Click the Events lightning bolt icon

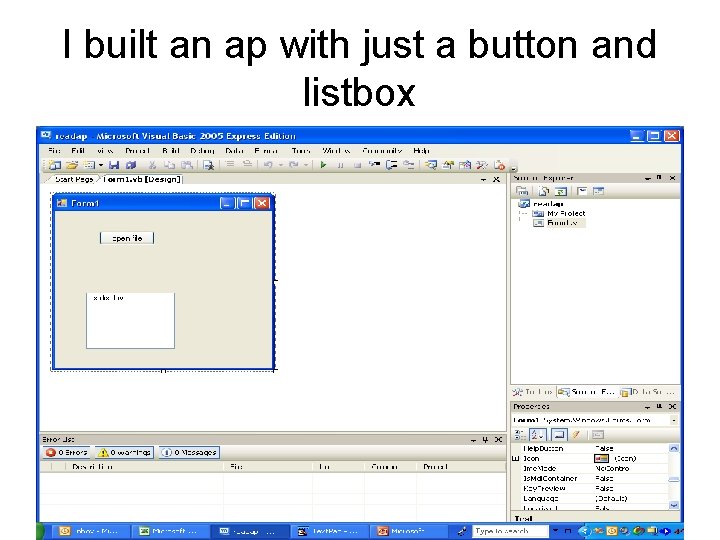(x=576, y=434)
